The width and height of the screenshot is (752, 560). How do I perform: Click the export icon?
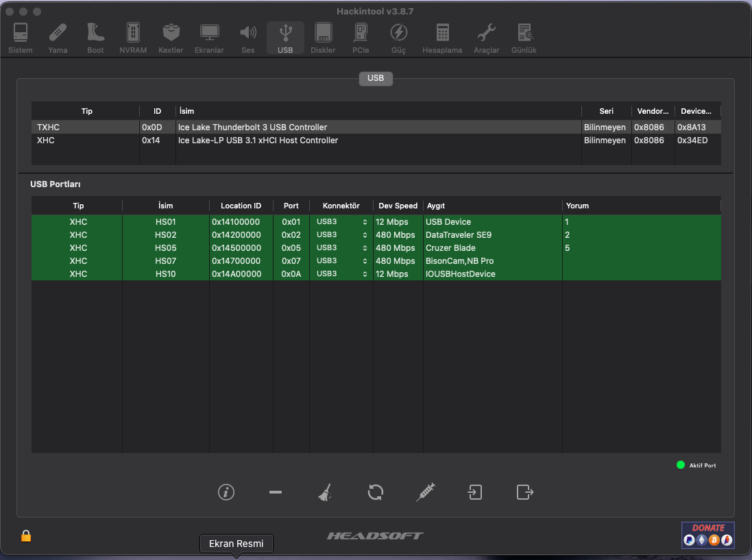click(x=524, y=492)
